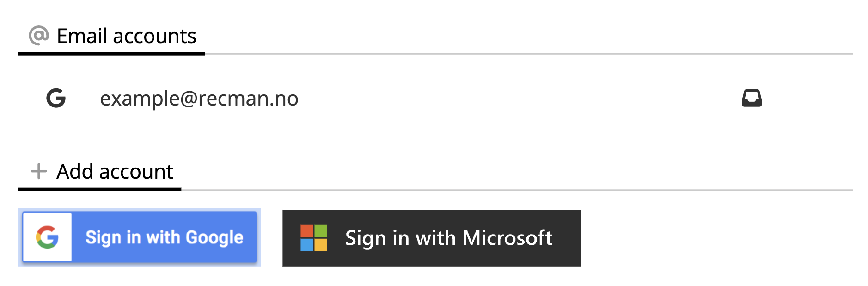The height and width of the screenshot is (286, 868).
Task: Click the empty space right of example@recman.no
Action: [x=508, y=99]
